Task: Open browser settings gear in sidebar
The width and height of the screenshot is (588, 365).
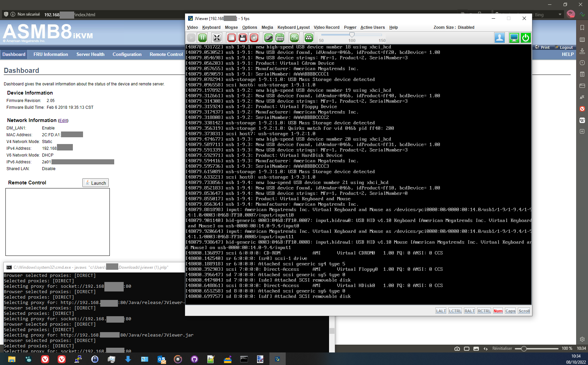Action: [582, 339]
